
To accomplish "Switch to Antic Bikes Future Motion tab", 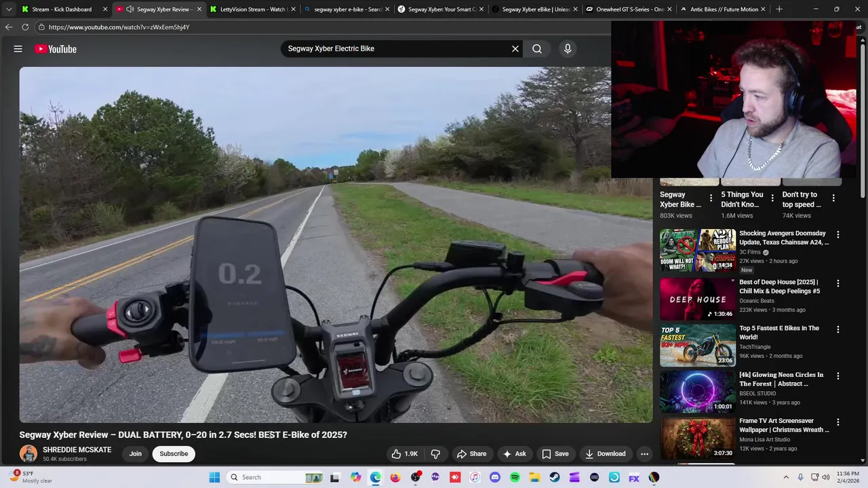I will [722, 9].
